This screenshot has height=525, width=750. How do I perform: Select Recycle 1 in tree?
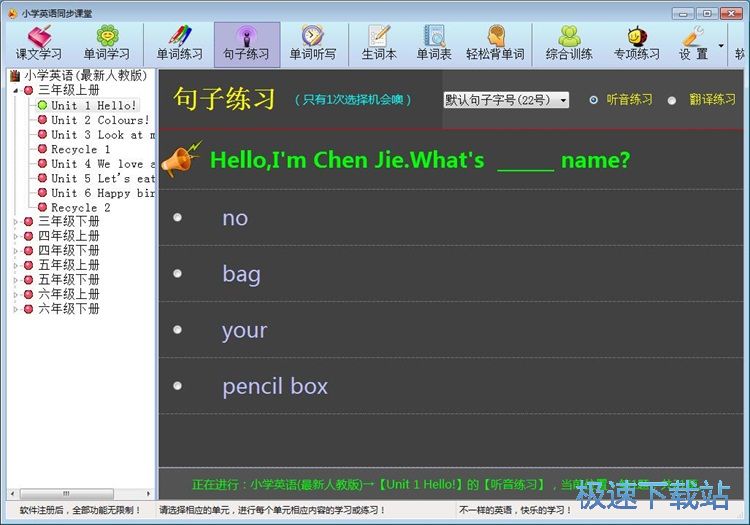coord(80,149)
